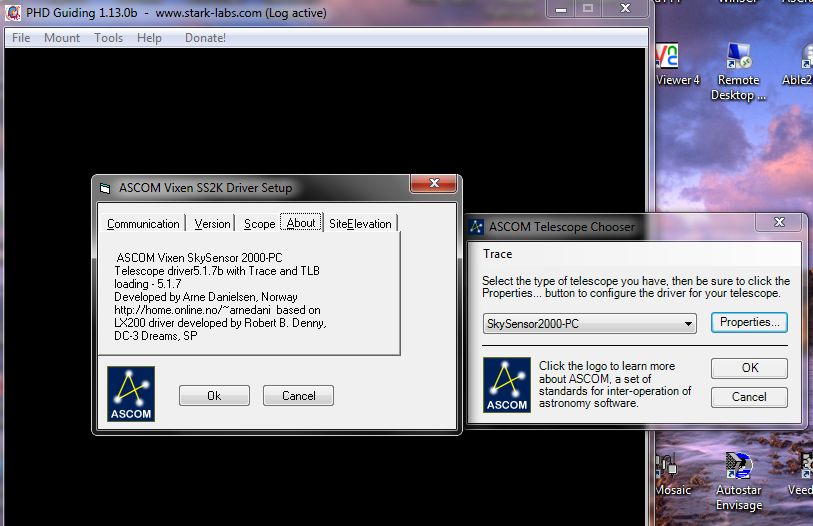
Task: Maximize the PHD Guiding window
Action: point(587,9)
